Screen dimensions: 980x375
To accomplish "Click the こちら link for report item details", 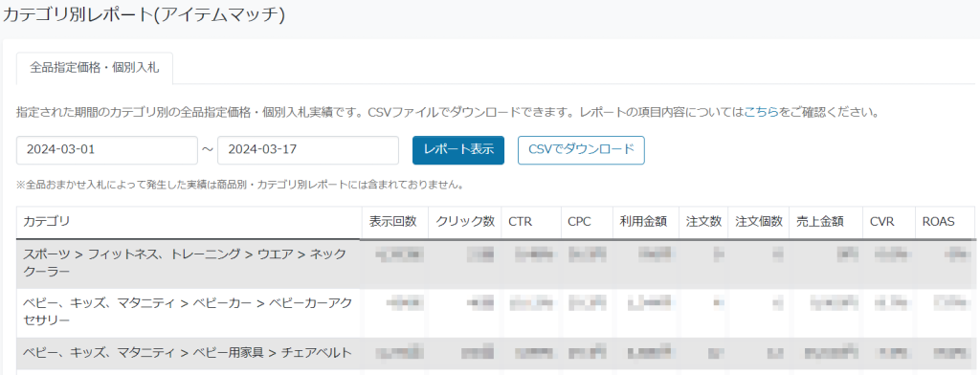I will click(x=761, y=113).
